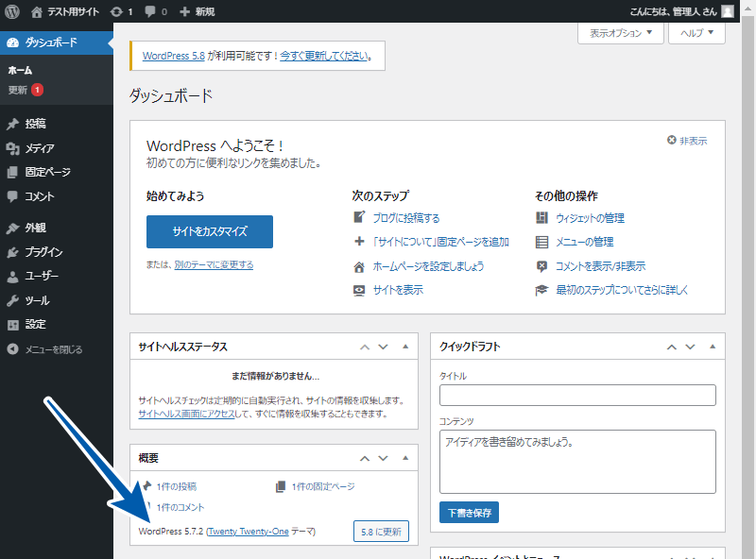This screenshot has width=756, height=559.
Task: Expand the 表示オプション dropdown
Action: click(x=621, y=33)
